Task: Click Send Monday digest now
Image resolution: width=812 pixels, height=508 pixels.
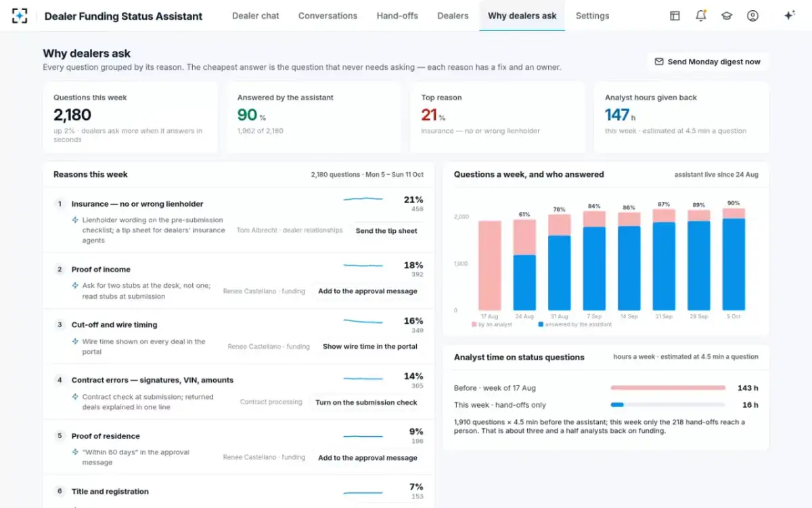Action: point(707,62)
